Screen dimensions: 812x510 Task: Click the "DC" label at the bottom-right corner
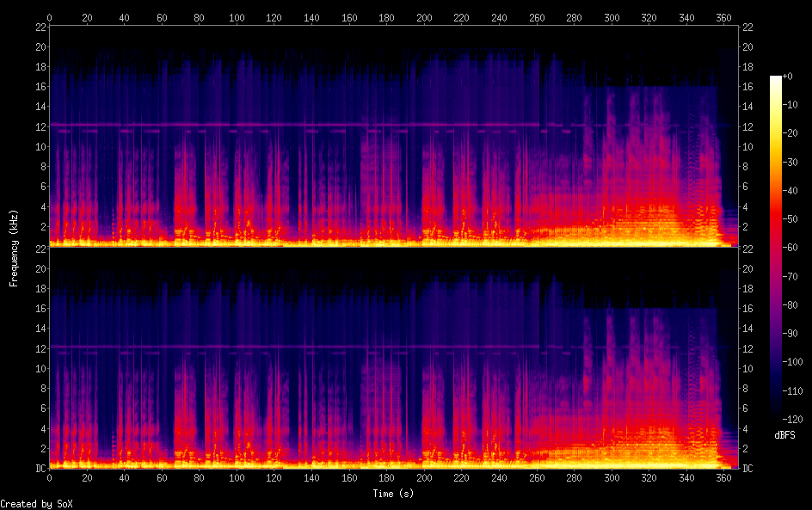click(x=748, y=469)
